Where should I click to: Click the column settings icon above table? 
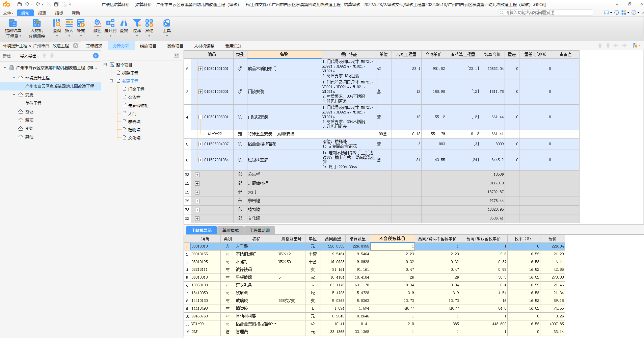click(x=635, y=46)
